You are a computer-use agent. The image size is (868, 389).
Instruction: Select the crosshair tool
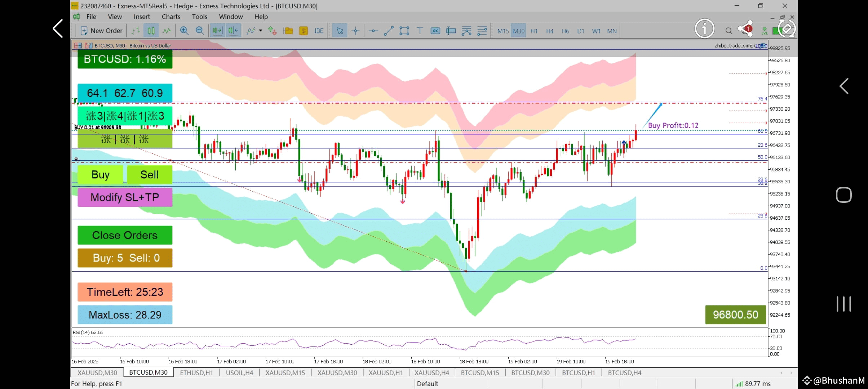(x=355, y=31)
